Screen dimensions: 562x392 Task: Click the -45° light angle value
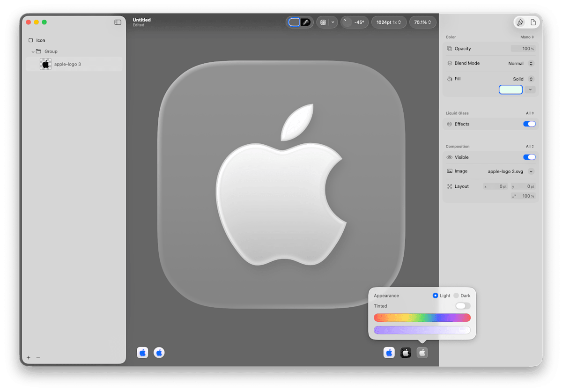pyautogui.click(x=359, y=22)
